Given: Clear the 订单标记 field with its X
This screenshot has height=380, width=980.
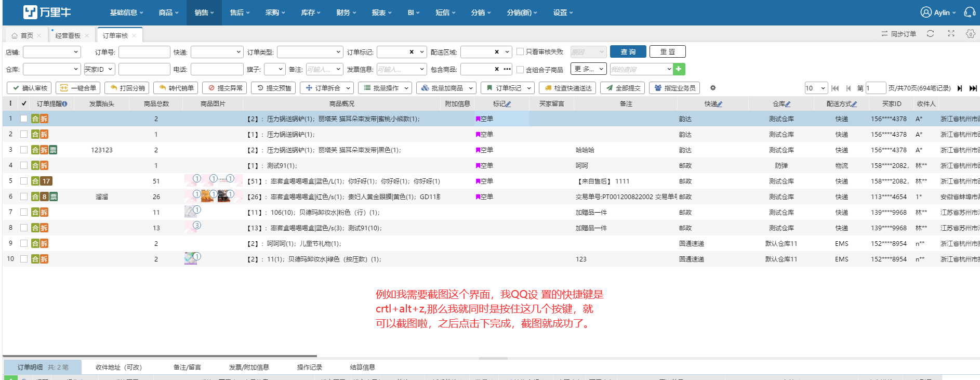Looking at the screenshot, I should click(412, 52).
